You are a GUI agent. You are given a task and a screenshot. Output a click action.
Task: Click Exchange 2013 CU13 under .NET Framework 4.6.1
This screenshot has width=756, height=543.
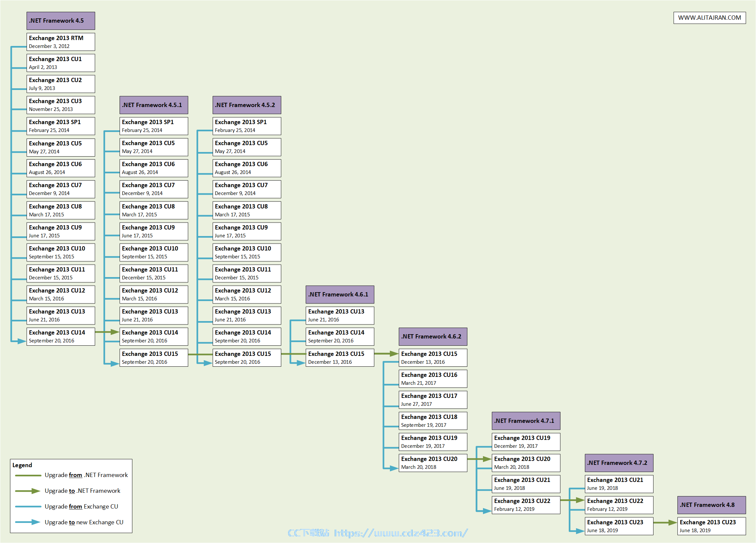(340, 315)
